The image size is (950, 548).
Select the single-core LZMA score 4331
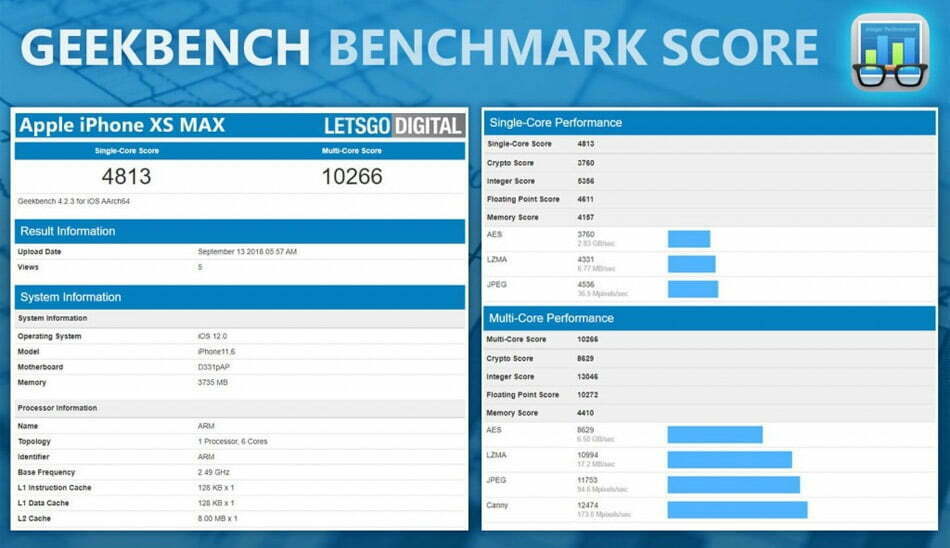click(x=586, y=259)
